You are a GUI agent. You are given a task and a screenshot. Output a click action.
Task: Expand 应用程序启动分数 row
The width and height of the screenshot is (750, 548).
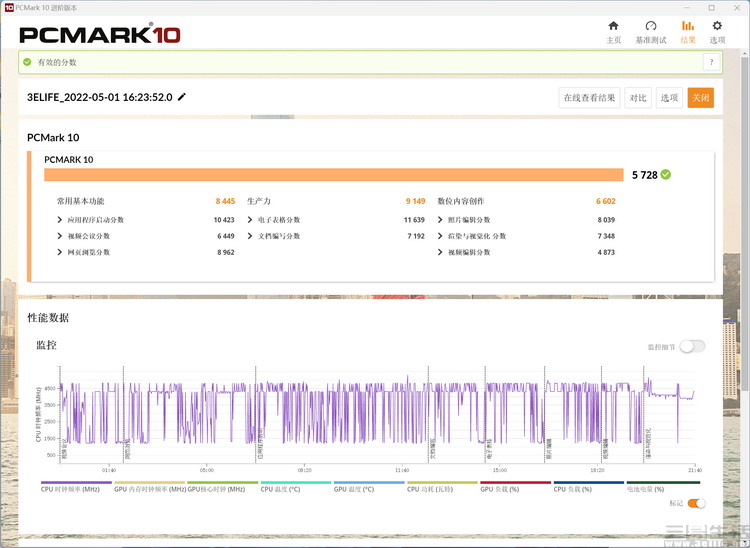pos(61,220)
